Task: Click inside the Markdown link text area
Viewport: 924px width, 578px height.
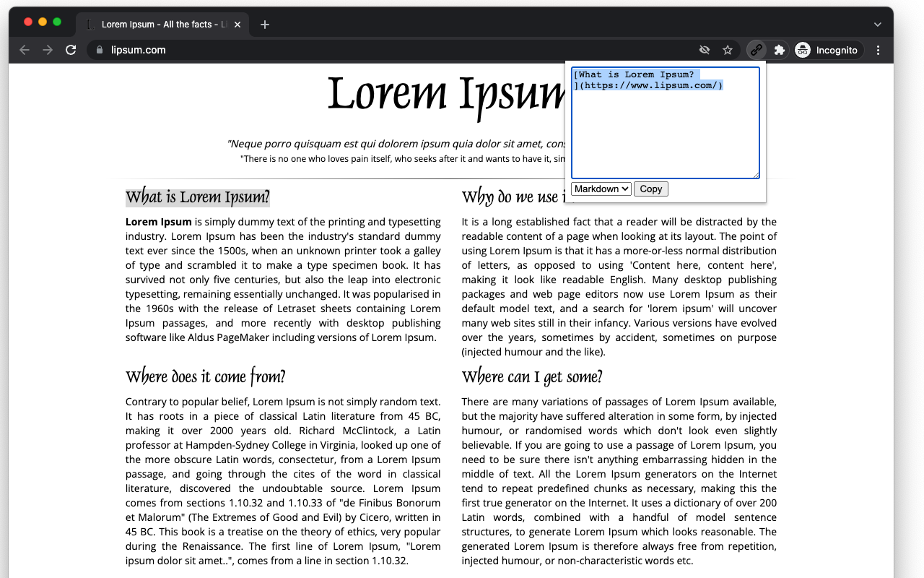Action: [x=664, y=130]
